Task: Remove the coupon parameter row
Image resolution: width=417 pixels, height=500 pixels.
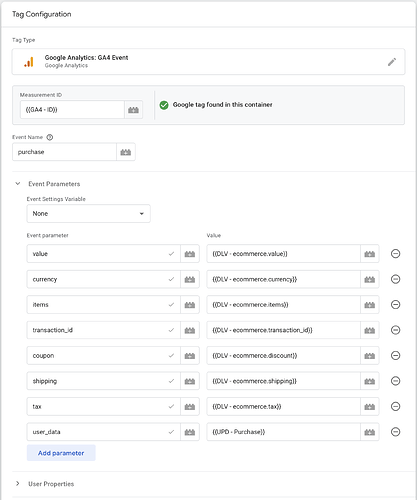Action: pos(395,356)
